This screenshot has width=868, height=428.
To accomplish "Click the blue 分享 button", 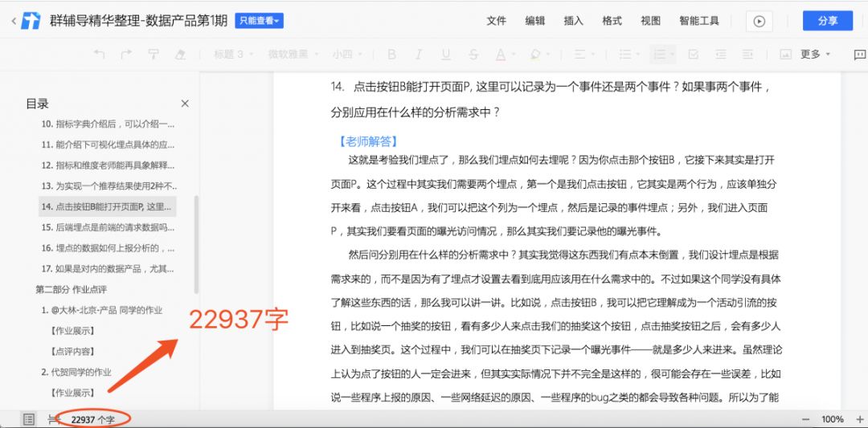I will [x=828, y=21].
